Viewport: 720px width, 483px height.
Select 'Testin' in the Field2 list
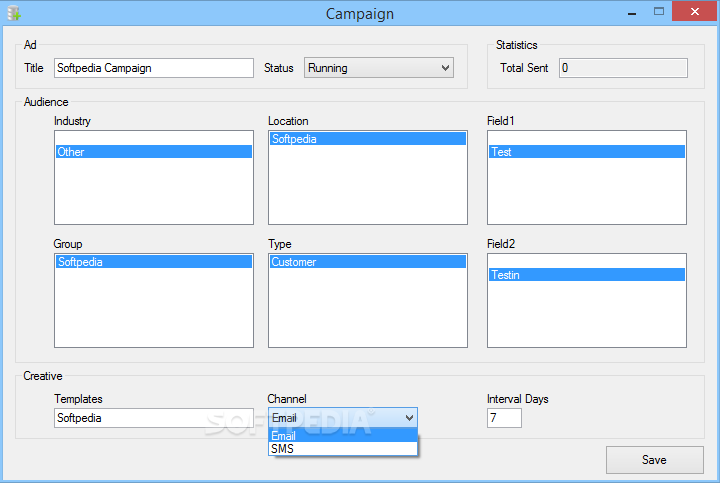tap(587, 275)
